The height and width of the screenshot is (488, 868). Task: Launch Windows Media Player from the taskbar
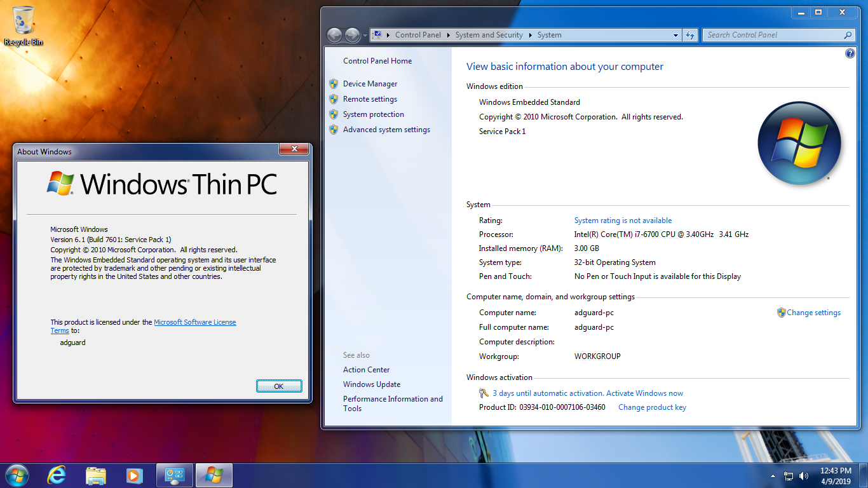[134, 475]
